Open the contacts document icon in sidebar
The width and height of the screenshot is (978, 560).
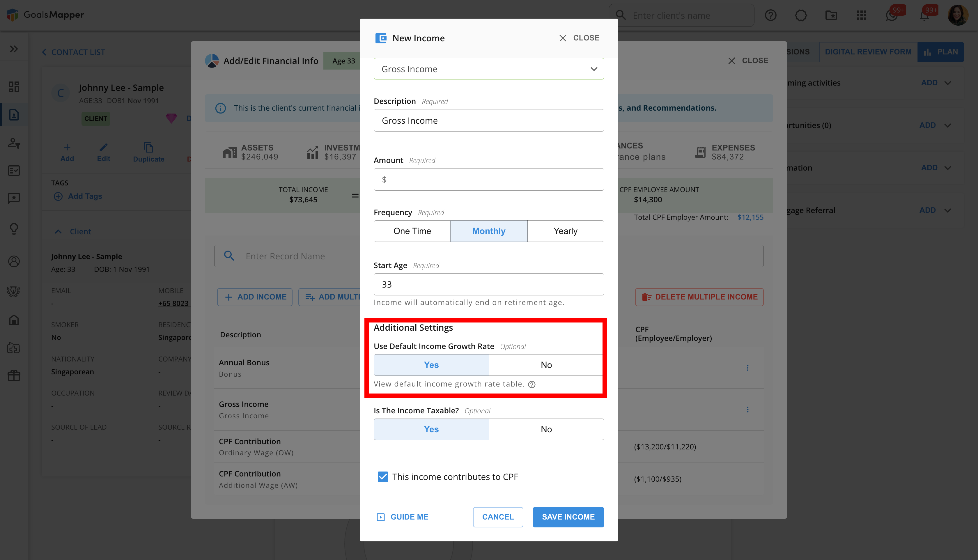[14, 115]
